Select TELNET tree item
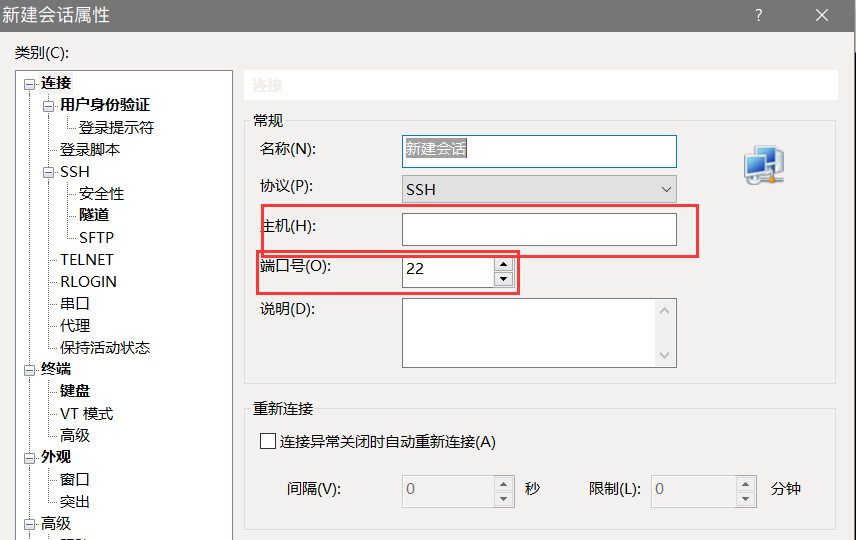Screen dimensions: 856x540 point(87,259)
